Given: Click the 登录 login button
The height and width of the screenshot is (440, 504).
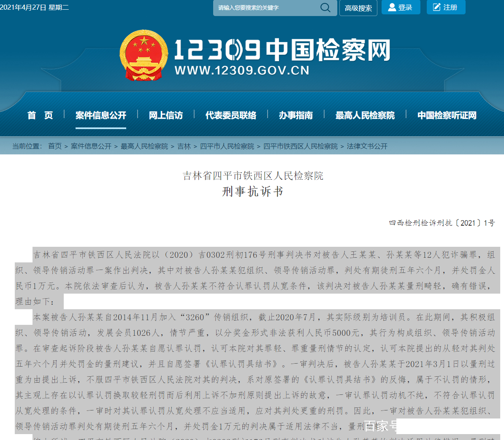Looking at the screenshot, I should (401, 7).
